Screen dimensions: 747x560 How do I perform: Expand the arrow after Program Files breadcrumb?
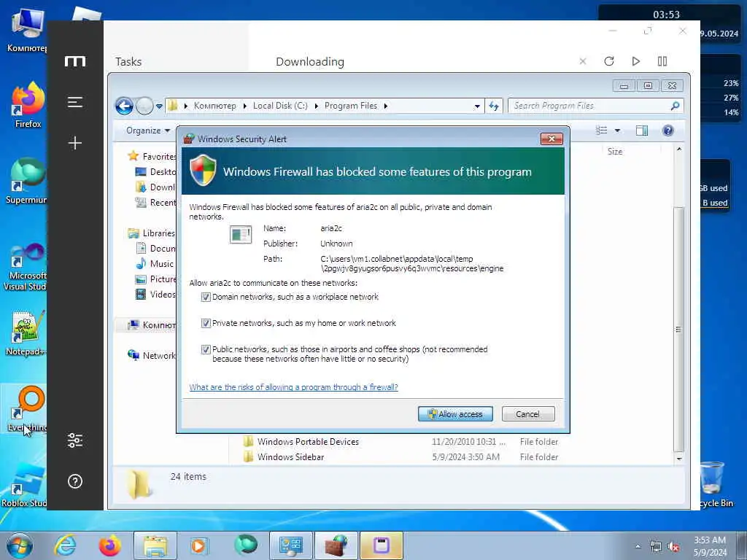[385, 106]
